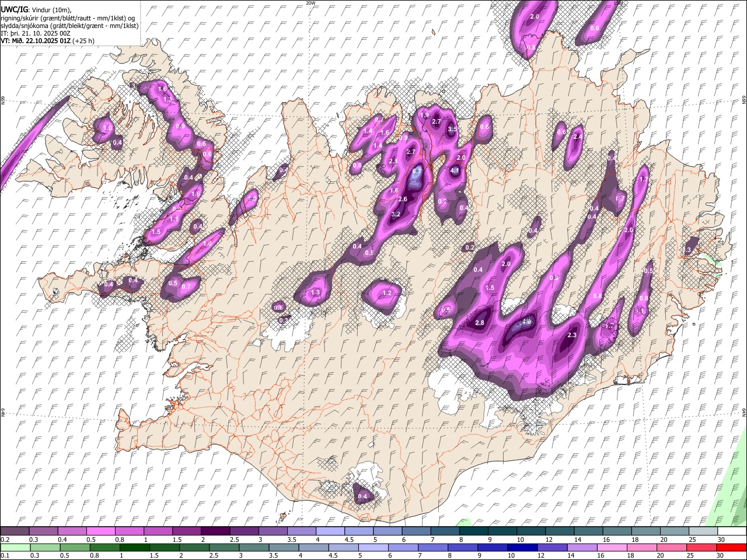This screenshot has height=560, width=747.
Task: Select the lower legend swatch starting at 14
Action: 583,547
